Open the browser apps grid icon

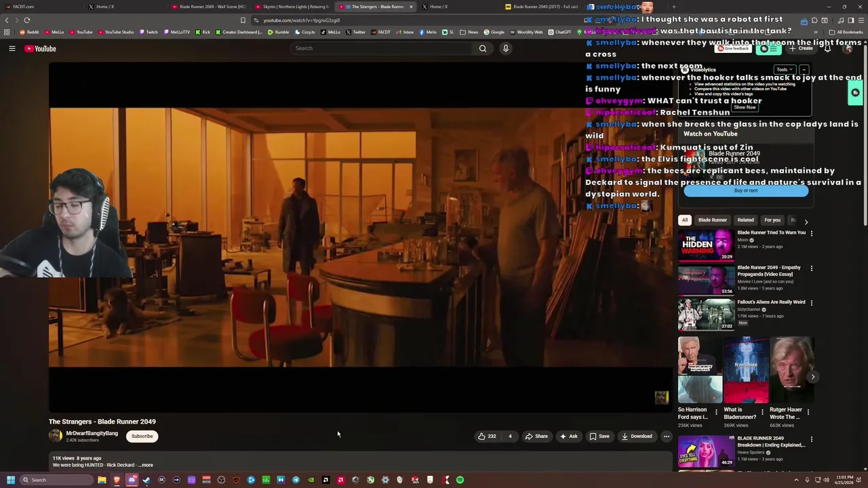[x=7, y=32]
